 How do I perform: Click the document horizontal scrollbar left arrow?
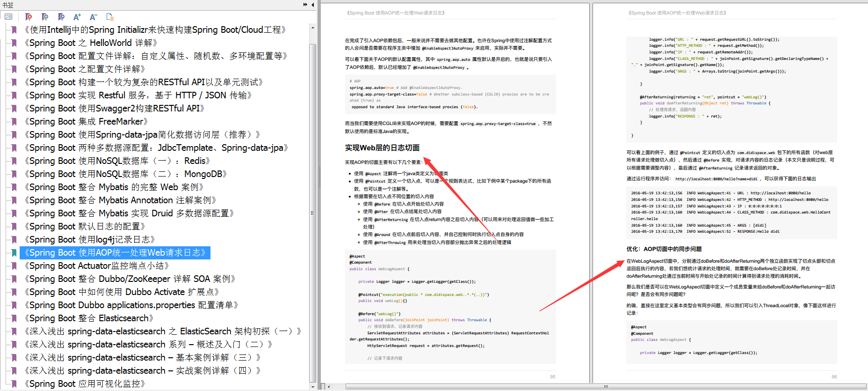point(329,387)
